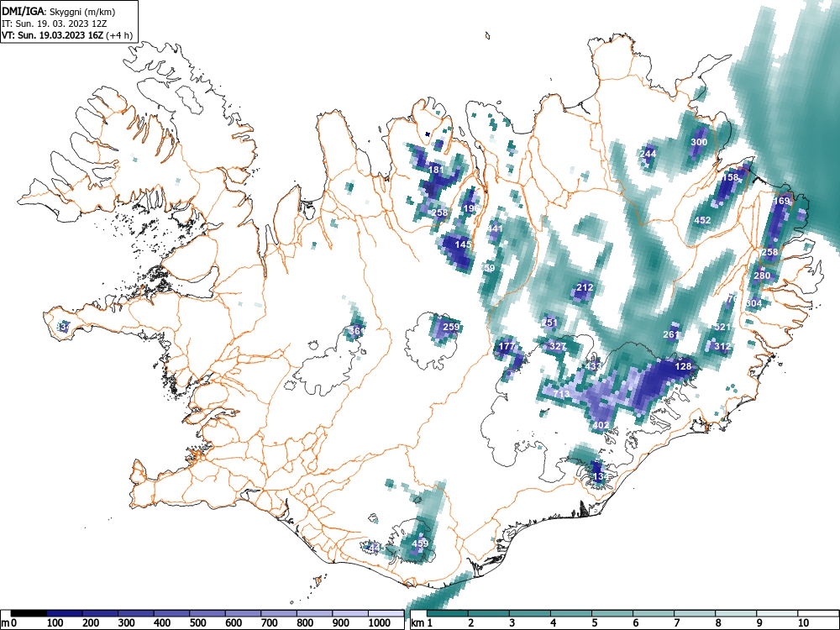Select the map visibility value '304'
This screenshot has width=840, height=630.
[x=753, y=303]
